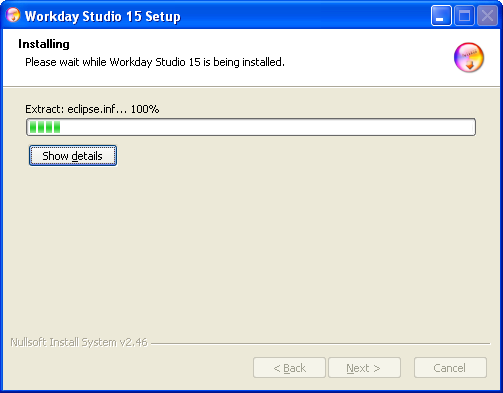Click the Next > button

point(364,368)
